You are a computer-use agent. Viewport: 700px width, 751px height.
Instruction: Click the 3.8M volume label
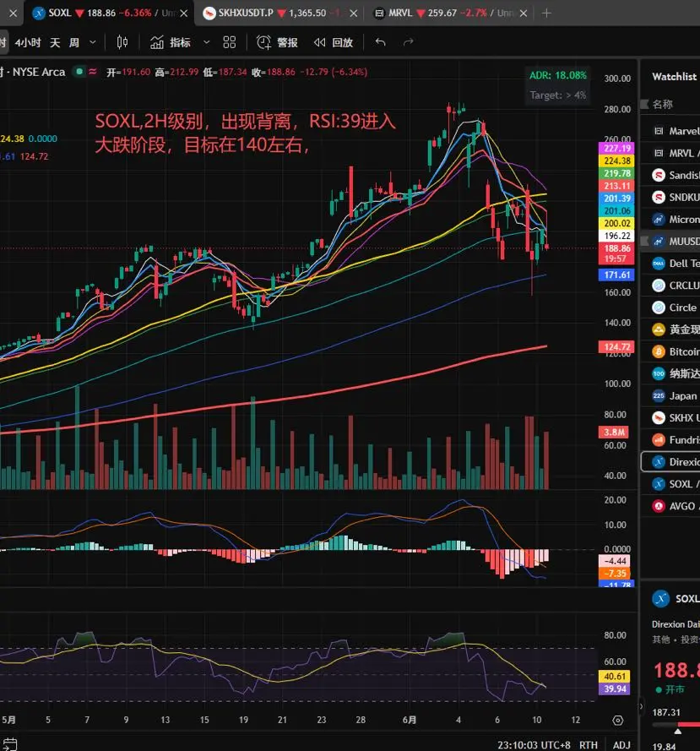pyautogui.click(x=614, y=432)
